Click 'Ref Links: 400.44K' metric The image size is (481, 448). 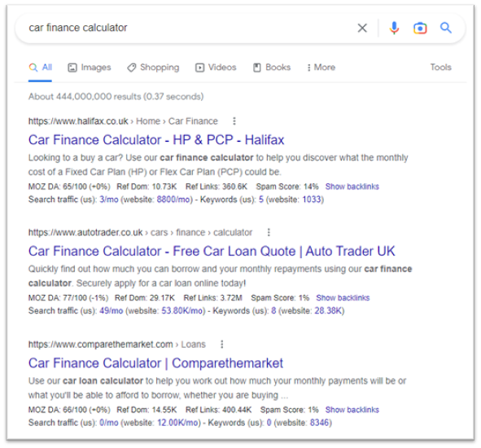coord(218,410)
